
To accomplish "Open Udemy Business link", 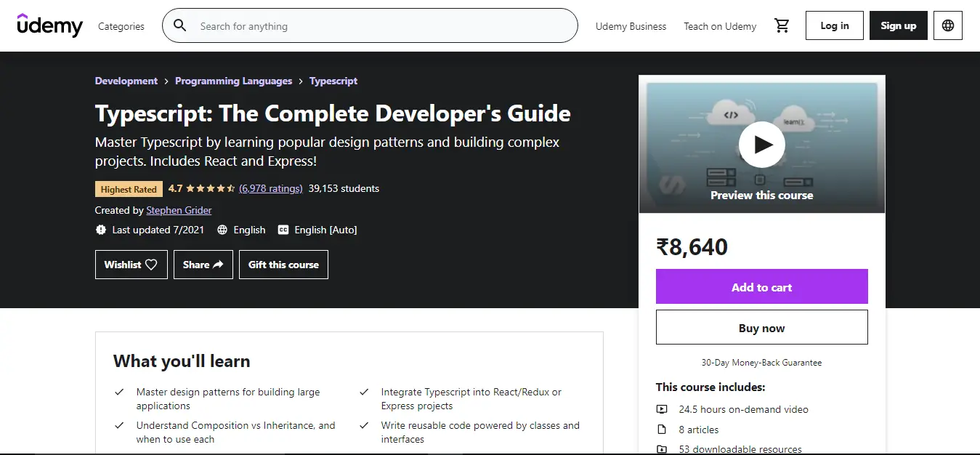I will [x=631, y=26].
